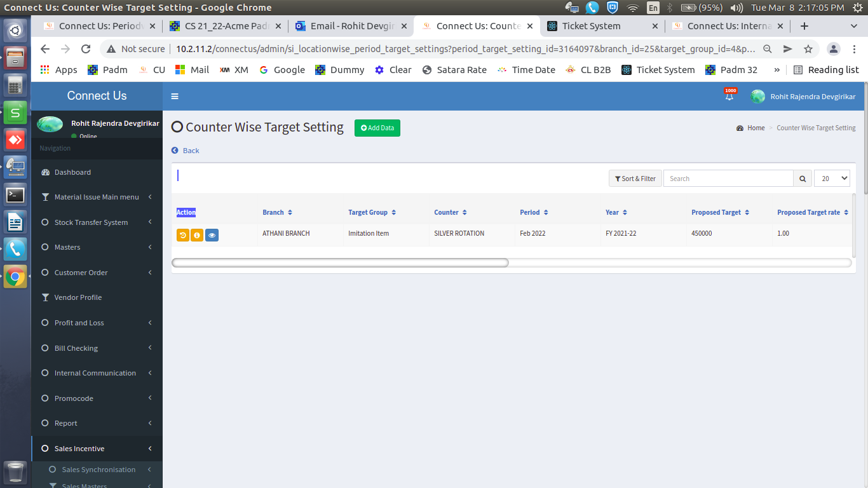Open the Calculator icon in the Ubuntu dock
This screenshot has width=868, height=488.
click(15, 85)
